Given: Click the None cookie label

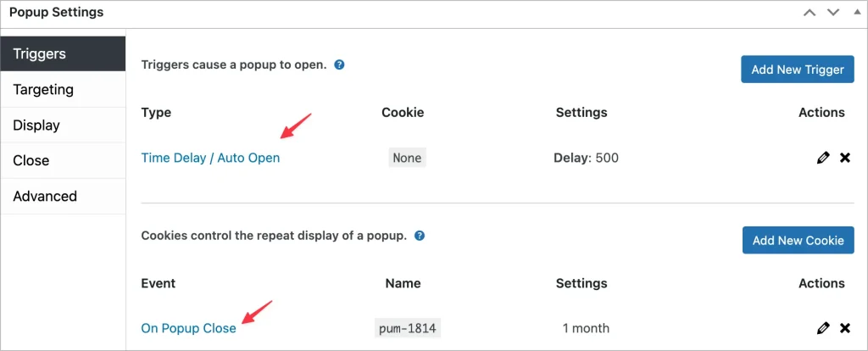Looking at the screenshot, I should click(x=407, y=158).
